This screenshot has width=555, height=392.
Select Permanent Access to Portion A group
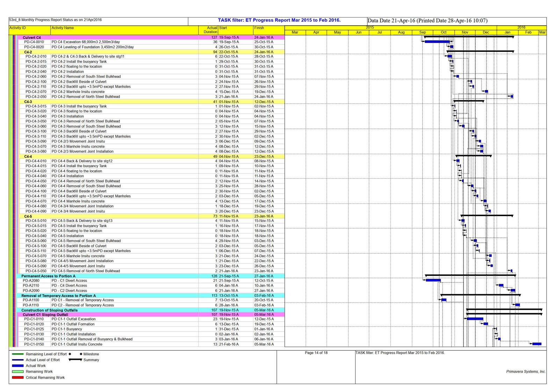pos(150,276)
